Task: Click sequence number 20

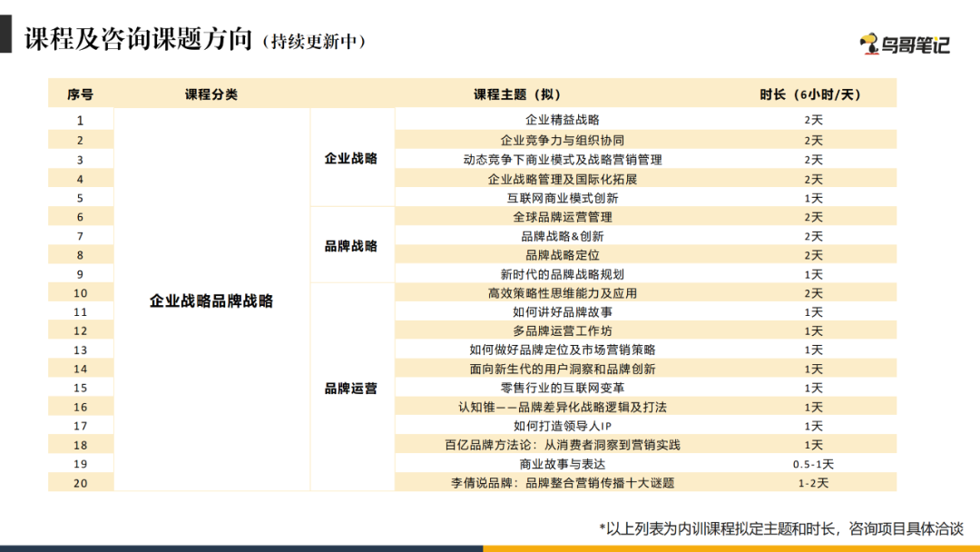Action: 80,483
